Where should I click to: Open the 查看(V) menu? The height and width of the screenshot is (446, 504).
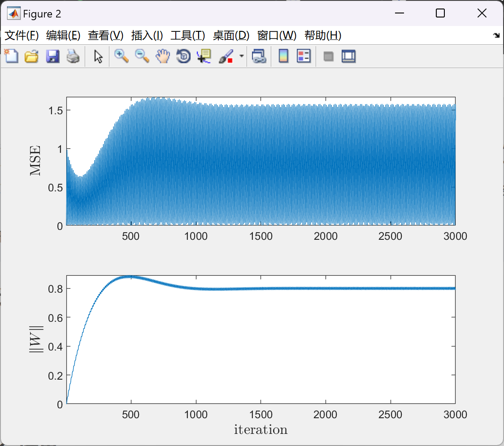(x=105, y=35)
